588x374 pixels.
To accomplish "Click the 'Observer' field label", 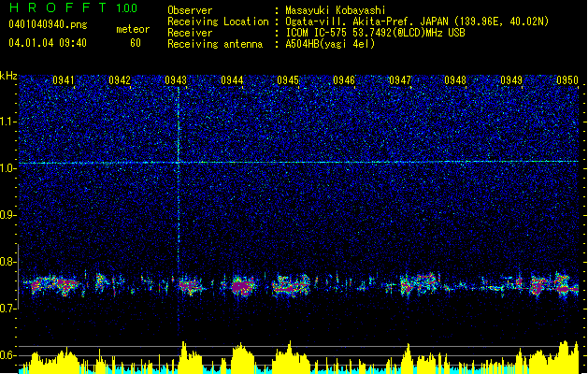I will coord(190,10).
